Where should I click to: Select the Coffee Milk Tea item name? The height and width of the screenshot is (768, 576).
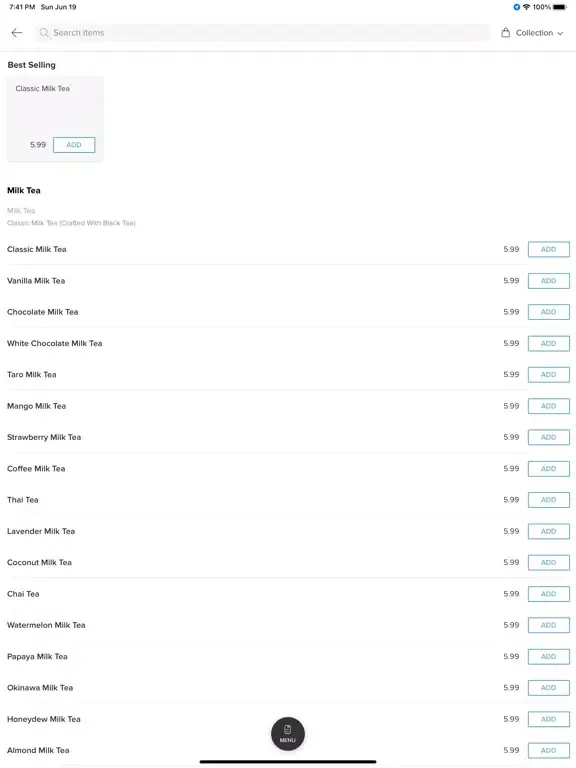point(36,469)
